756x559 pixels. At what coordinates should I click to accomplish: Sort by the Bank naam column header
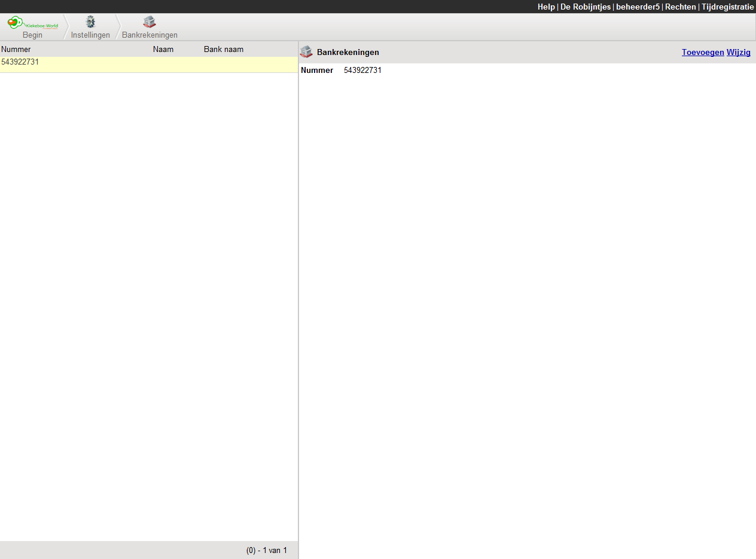(224, 49)
